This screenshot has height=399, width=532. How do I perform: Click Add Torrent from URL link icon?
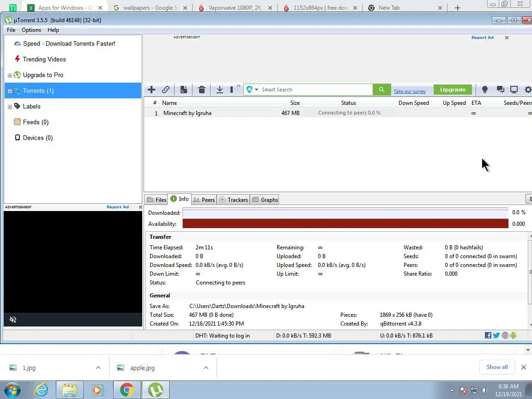click(x=166, y=90)
